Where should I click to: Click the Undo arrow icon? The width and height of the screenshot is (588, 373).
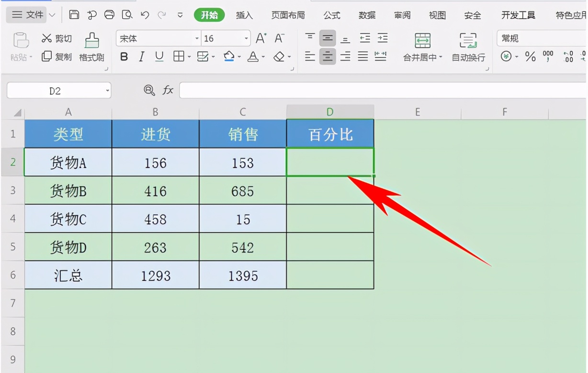click(x=145, y=15)
